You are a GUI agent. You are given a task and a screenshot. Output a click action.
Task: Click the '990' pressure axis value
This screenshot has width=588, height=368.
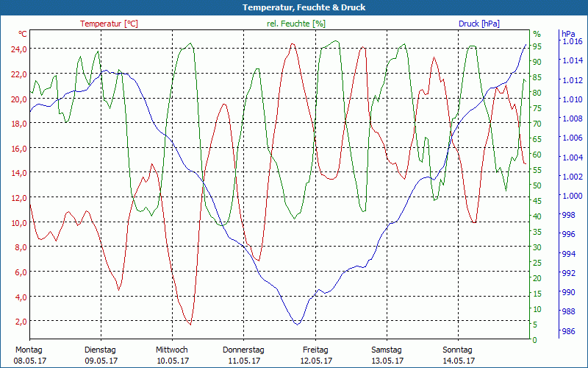click(x=568, y=292)
